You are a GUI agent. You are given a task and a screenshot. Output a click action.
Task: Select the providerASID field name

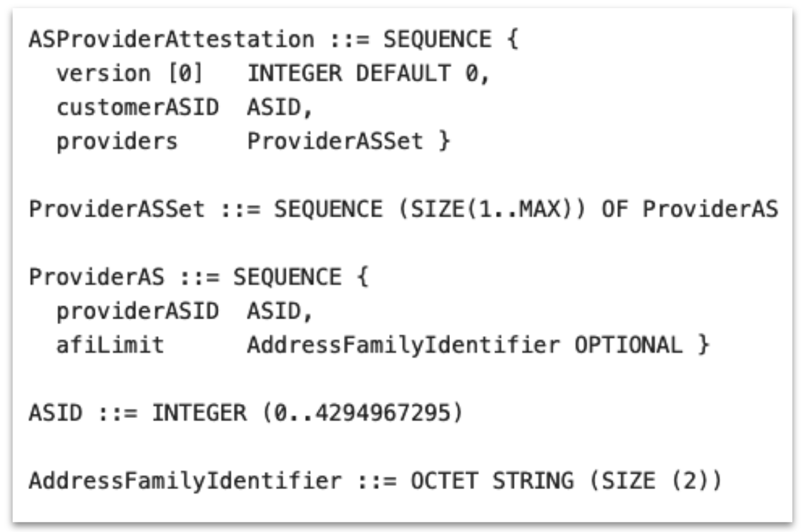pos(138,311)
